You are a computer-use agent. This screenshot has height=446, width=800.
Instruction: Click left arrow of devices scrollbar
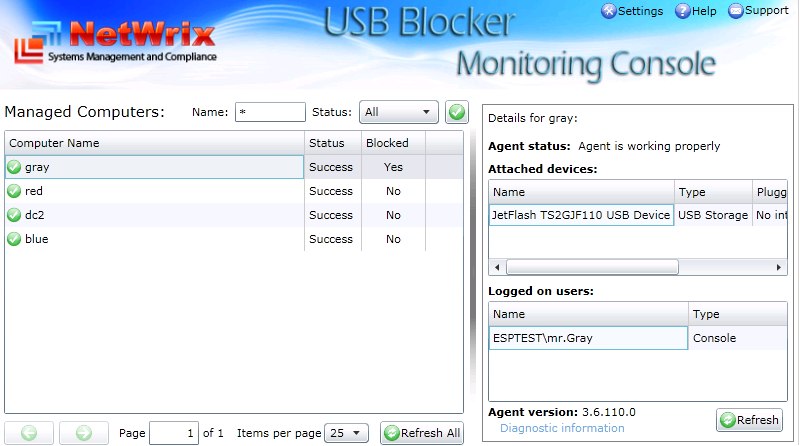tap(497, 267)
